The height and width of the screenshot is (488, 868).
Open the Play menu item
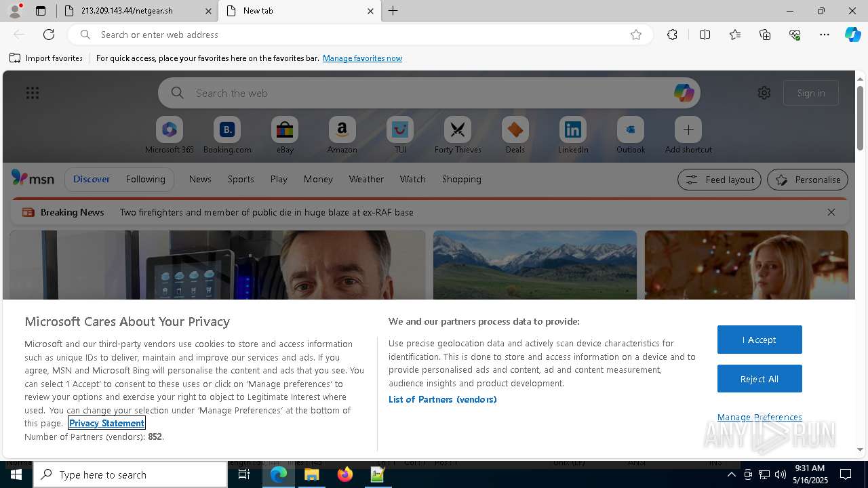pyautogui.click(x=279, y=179)
